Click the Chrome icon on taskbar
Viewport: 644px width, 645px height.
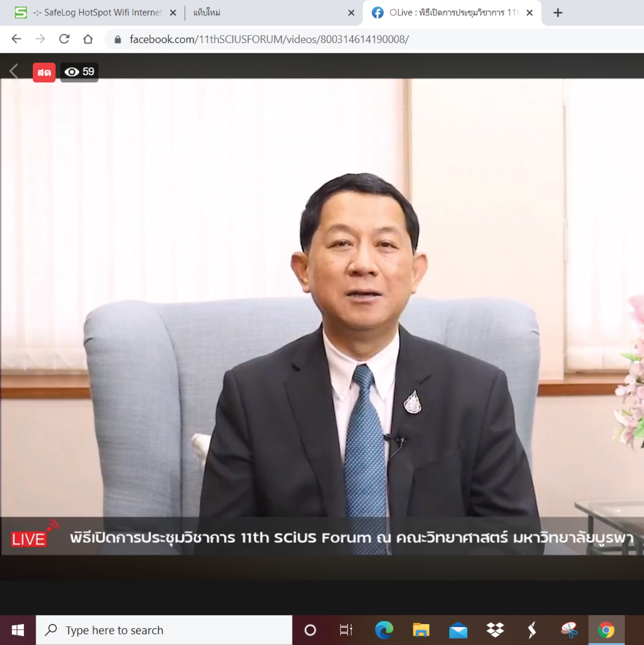[x=606, y=630]
